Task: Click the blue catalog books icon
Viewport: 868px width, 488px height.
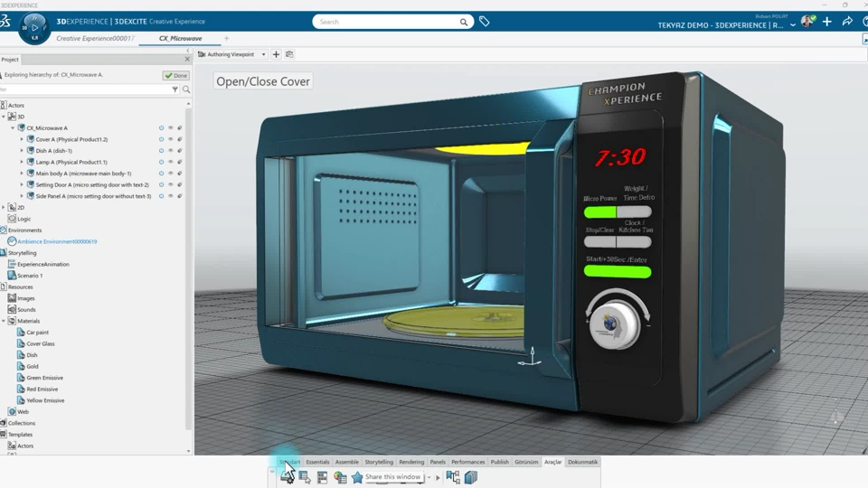Action: point(470,477)
